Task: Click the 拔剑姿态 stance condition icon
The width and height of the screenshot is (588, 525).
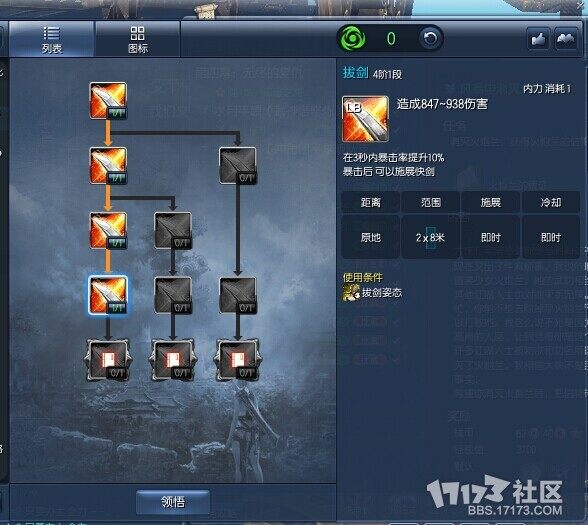Action: point(351,293)
